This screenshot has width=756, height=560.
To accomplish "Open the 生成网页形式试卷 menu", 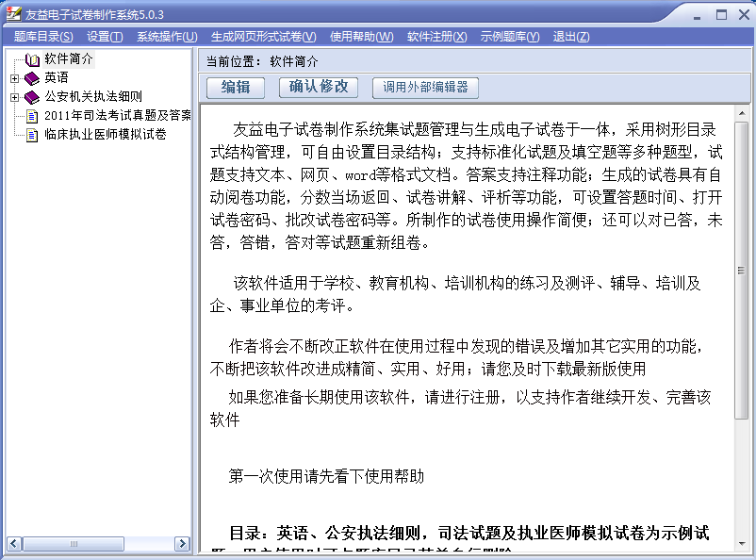I will coord(263,37).
